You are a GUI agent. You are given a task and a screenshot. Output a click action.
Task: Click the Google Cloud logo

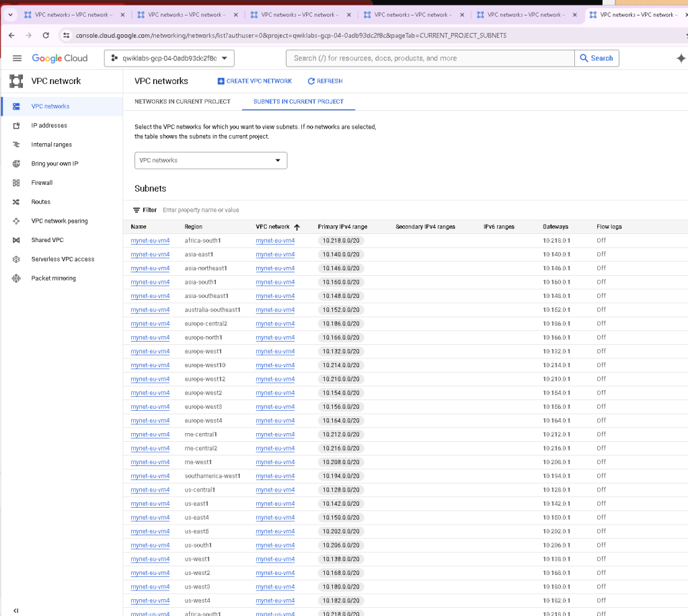(x=60, y=58)
